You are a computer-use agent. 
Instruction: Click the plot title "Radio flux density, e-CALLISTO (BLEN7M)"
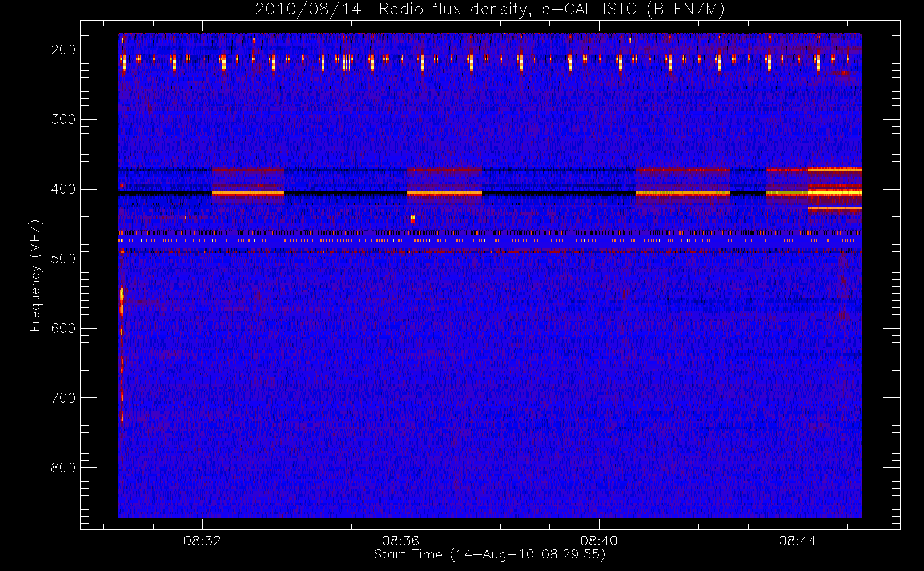click(x=552, y=10)
